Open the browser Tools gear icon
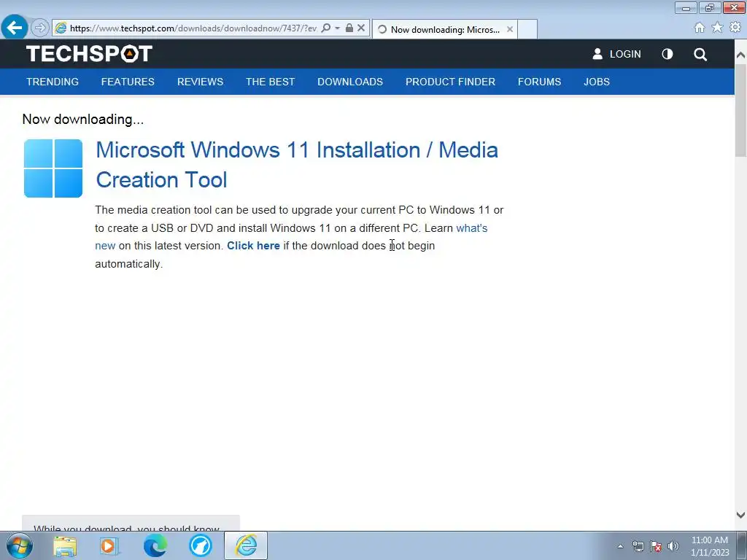This screenshot has width=747, height=560. coord(735,28)
